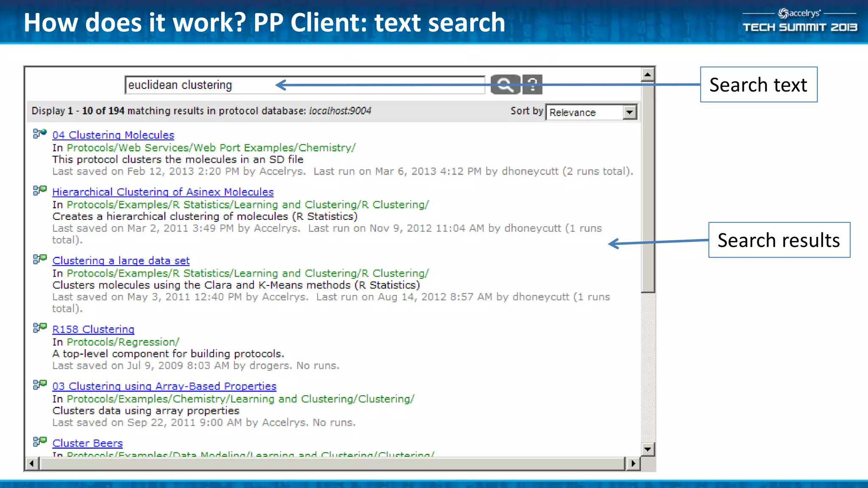Click protocol icon beside Clustering a large data set

pos(39,259)
